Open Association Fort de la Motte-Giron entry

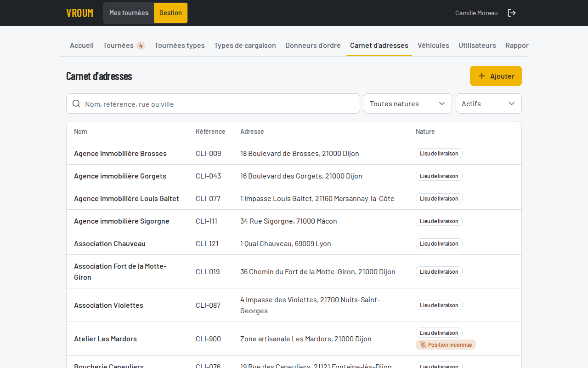(x=294, y=271)
